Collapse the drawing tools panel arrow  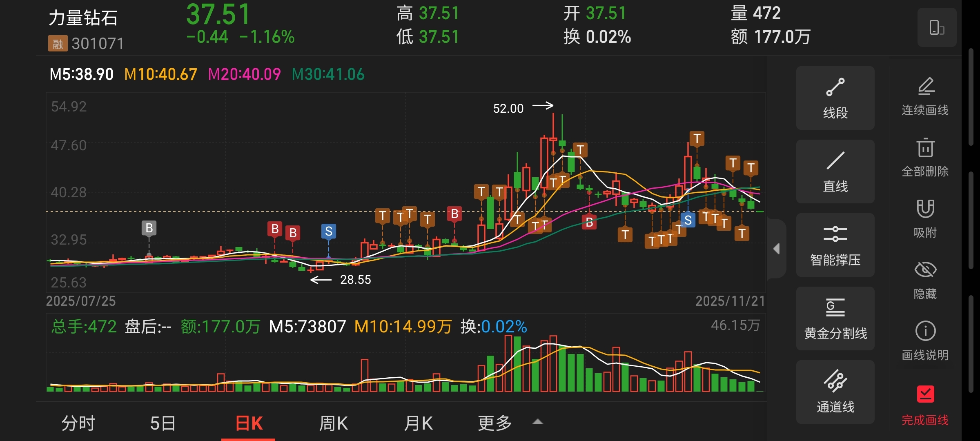[777, 249]
